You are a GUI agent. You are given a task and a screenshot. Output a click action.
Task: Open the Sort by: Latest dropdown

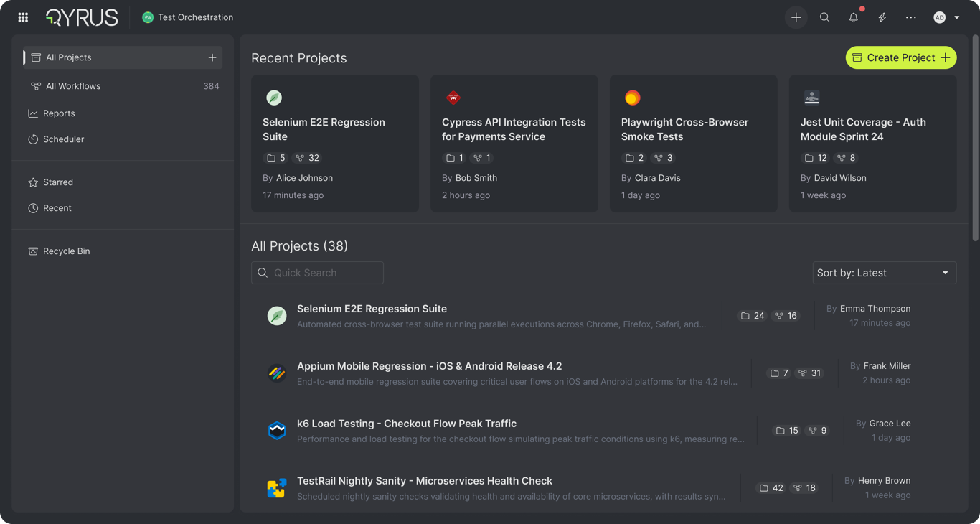[x=885, y=273]
